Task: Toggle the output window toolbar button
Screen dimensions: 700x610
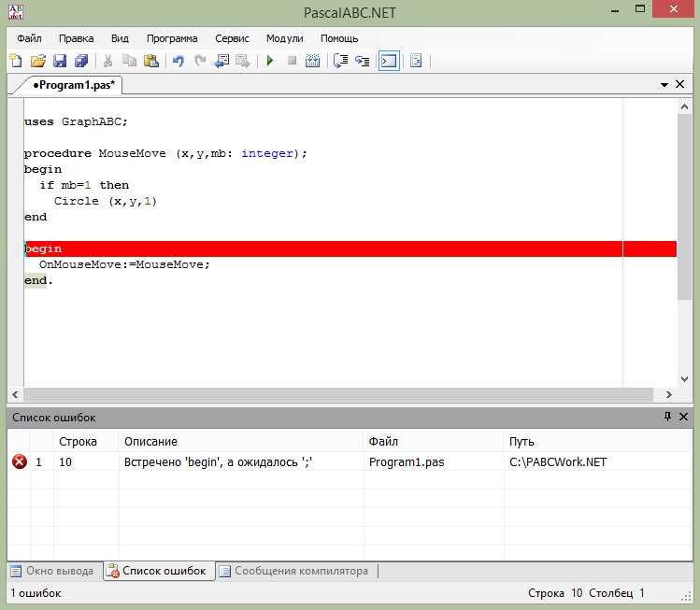Action: tap(389, 61)
